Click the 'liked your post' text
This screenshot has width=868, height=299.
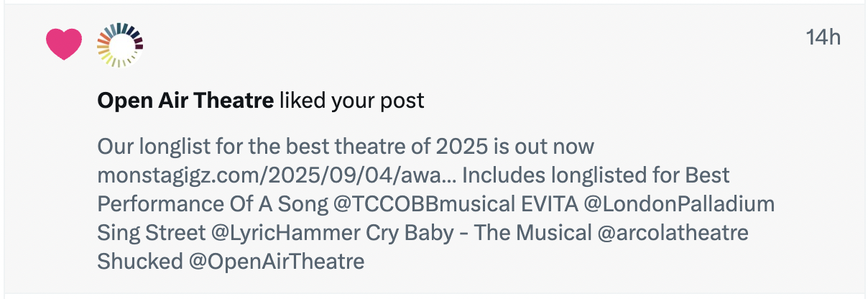point(352,101)
